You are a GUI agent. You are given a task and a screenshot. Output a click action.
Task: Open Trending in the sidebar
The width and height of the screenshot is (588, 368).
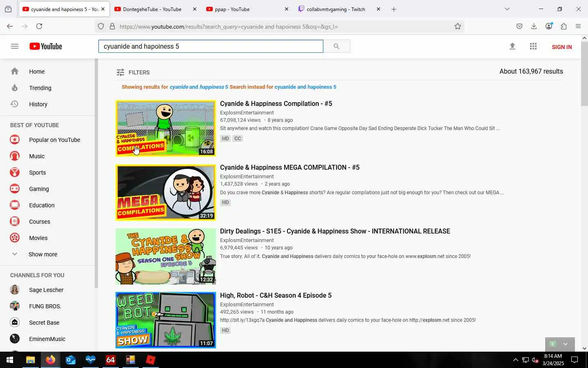tap(40, 88)
